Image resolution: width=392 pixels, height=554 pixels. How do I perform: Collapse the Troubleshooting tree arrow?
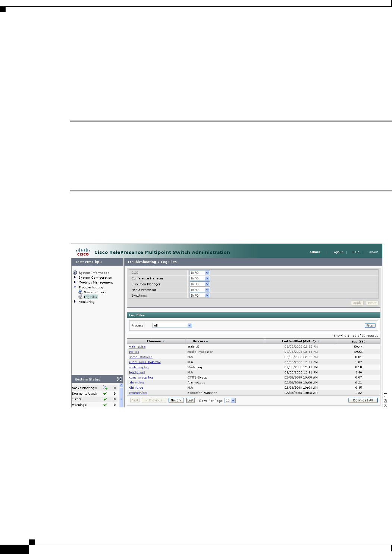[x=75, y=287]
